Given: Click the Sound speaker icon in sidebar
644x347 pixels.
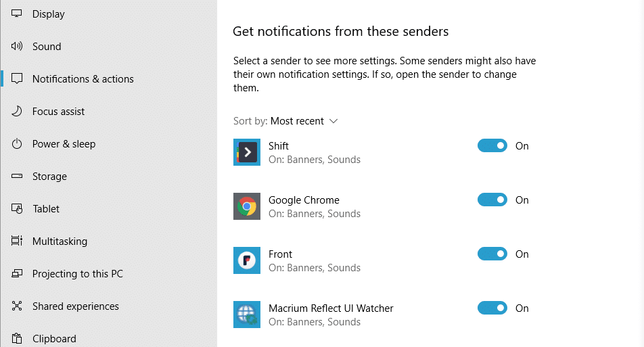Looking at the screenshot, I should point(18,47).
